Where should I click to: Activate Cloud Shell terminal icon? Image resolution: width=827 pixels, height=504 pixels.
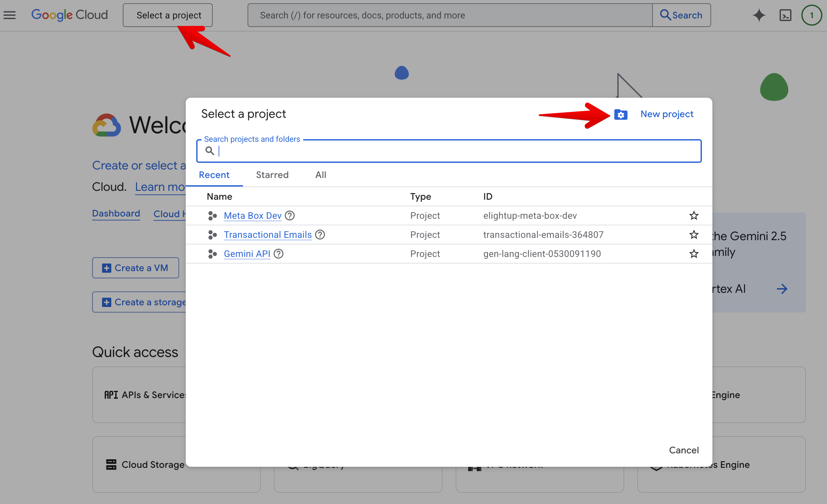[x=785, y=15]
